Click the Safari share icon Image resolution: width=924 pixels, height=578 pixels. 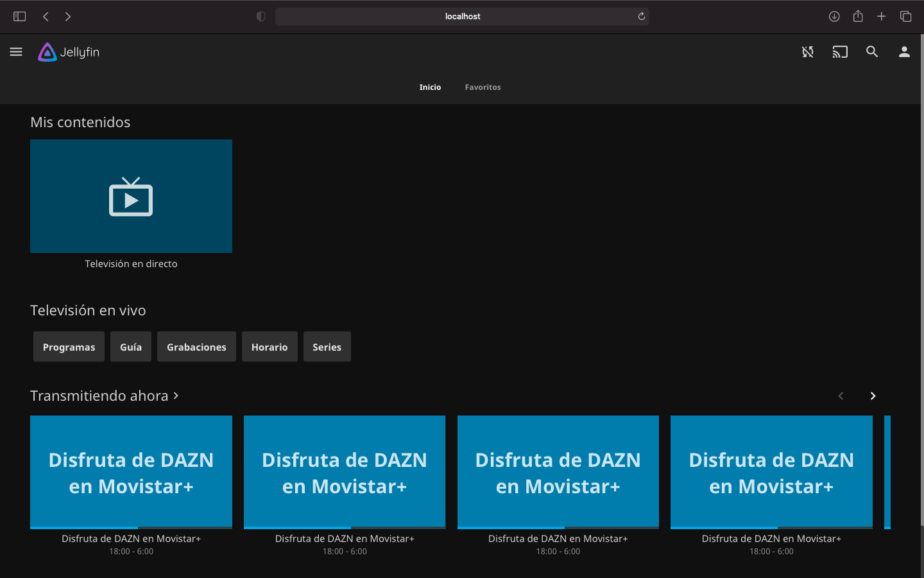click(x=857, y=17)
